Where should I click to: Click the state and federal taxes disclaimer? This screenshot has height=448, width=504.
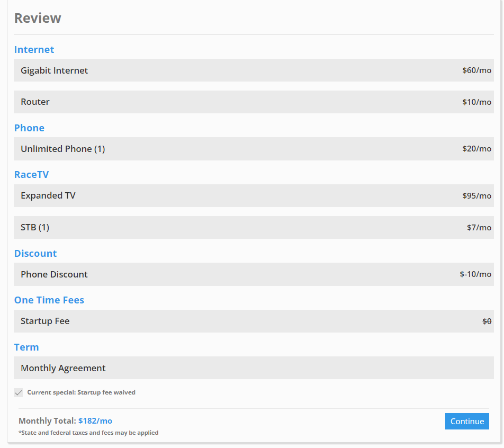click(88, 433)
